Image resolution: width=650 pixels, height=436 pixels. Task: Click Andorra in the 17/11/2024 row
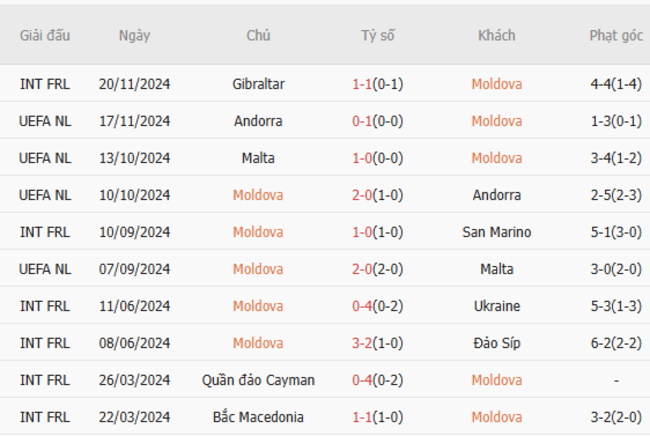point(258,121)
